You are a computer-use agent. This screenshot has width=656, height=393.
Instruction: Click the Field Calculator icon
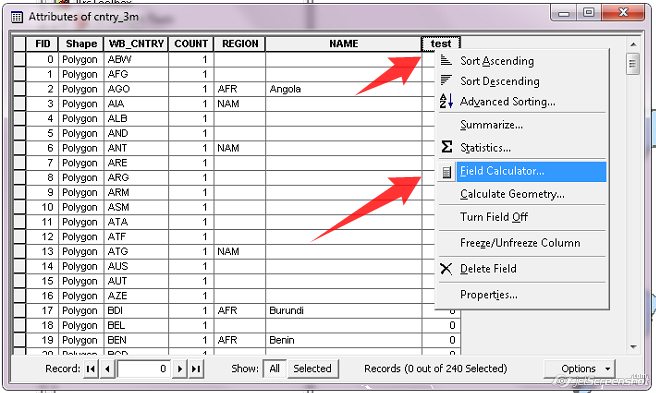coord(446,172)
